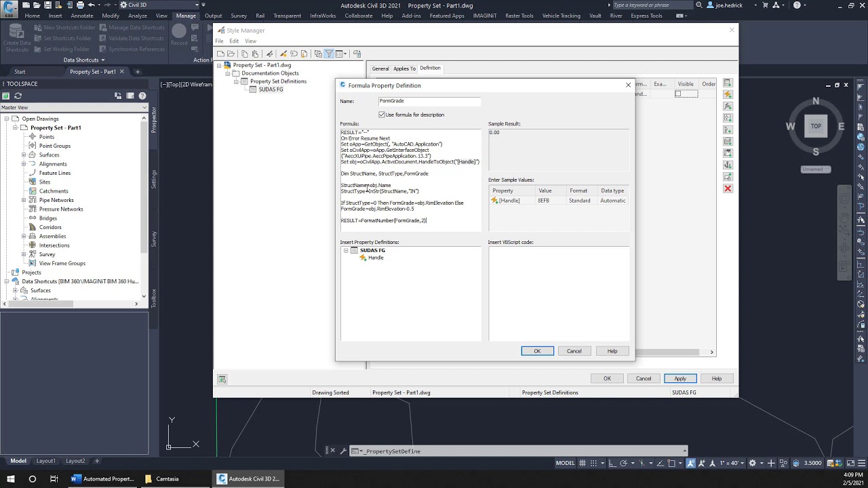
Task: Collapse the Open Drawings tree node
Action: (x=6, y=119)
